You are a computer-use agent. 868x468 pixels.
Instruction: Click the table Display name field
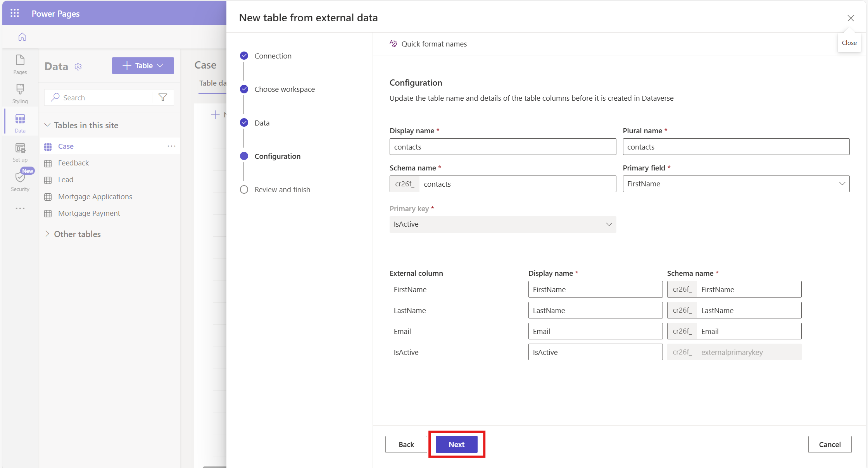pos(502,147)
